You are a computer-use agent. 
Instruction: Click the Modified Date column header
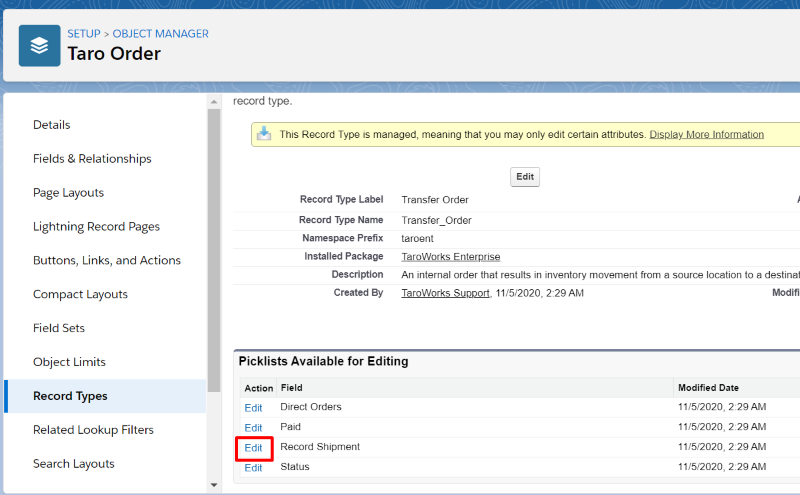point(708,388)
